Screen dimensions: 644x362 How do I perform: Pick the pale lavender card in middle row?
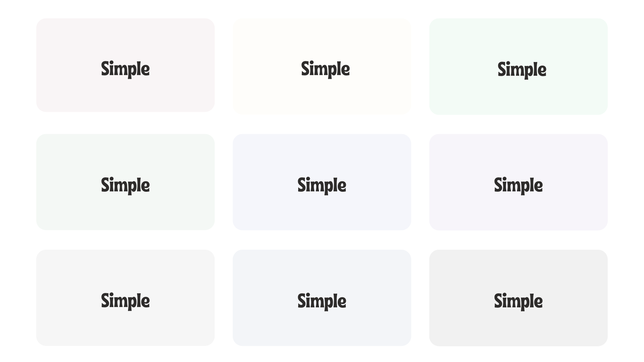519,182
